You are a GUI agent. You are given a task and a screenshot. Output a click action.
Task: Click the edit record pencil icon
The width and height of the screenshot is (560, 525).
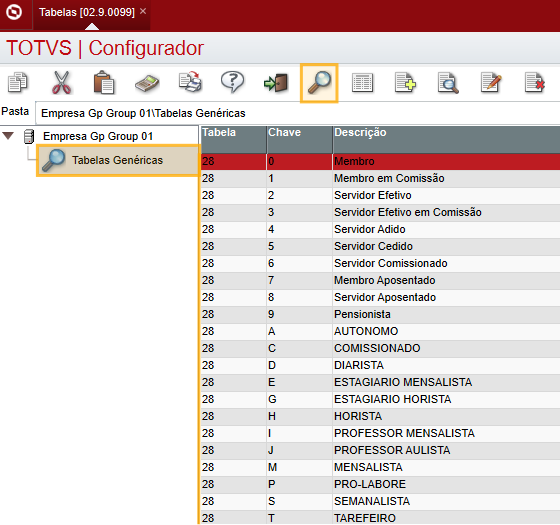click(491, 82)
